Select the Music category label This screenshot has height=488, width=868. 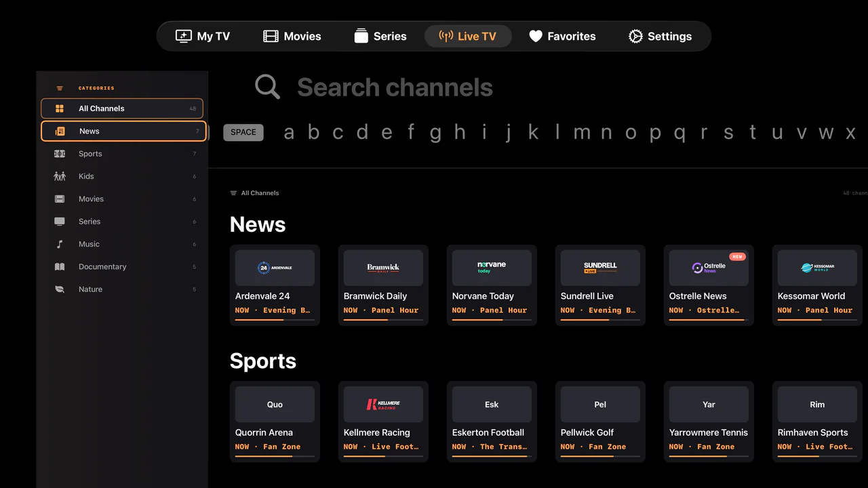(x=89, y=244)
